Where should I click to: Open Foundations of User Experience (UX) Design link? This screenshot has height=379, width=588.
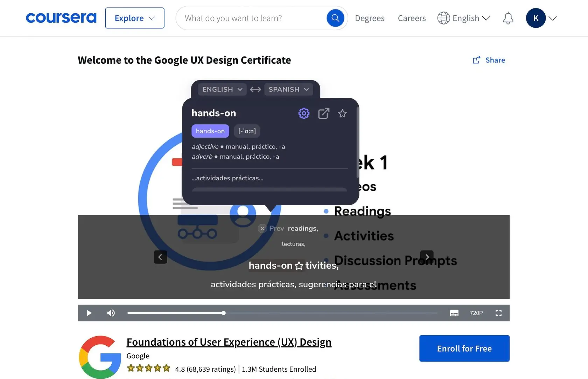[229, 342]
